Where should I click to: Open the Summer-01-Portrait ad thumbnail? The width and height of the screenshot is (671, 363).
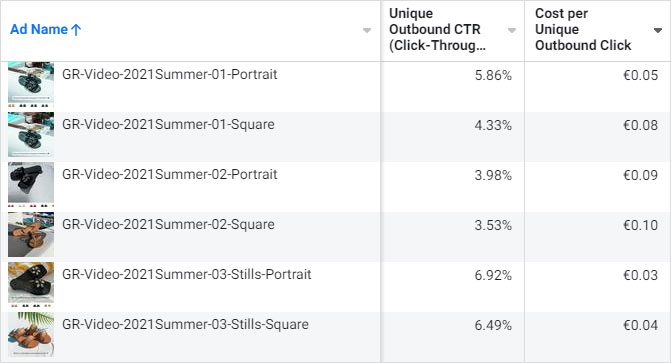pos(31,84)
